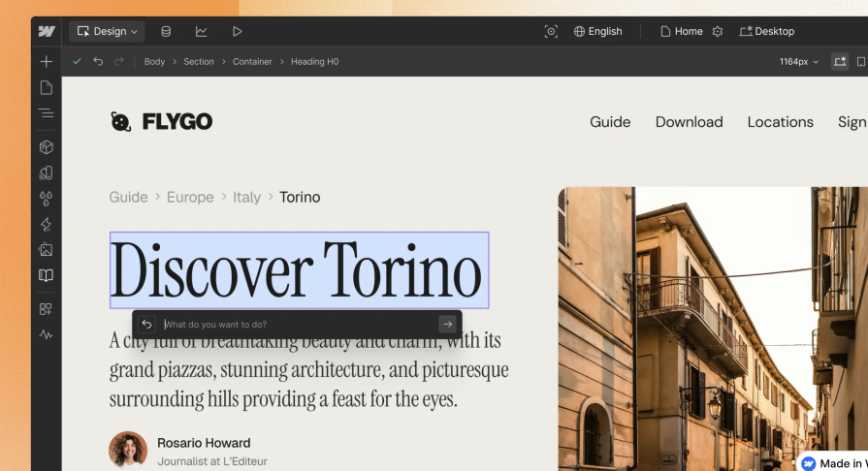868x471 pixels.
Task: Open the Design mode dropdown
Action: 107,32
